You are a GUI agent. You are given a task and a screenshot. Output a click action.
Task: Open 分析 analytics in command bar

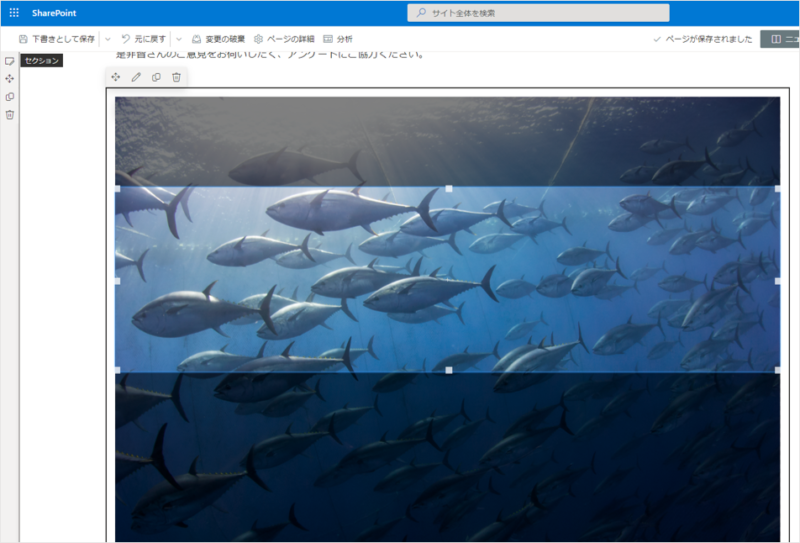pos(338,39)
